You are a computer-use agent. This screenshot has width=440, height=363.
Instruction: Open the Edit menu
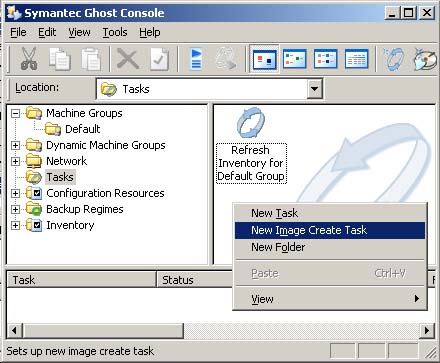(47, 32)
